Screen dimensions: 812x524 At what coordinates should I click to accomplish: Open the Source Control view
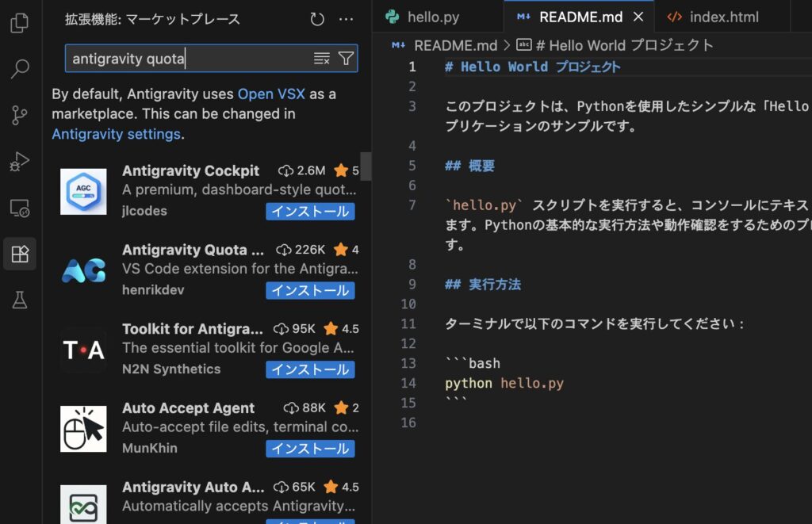[20, 116]
